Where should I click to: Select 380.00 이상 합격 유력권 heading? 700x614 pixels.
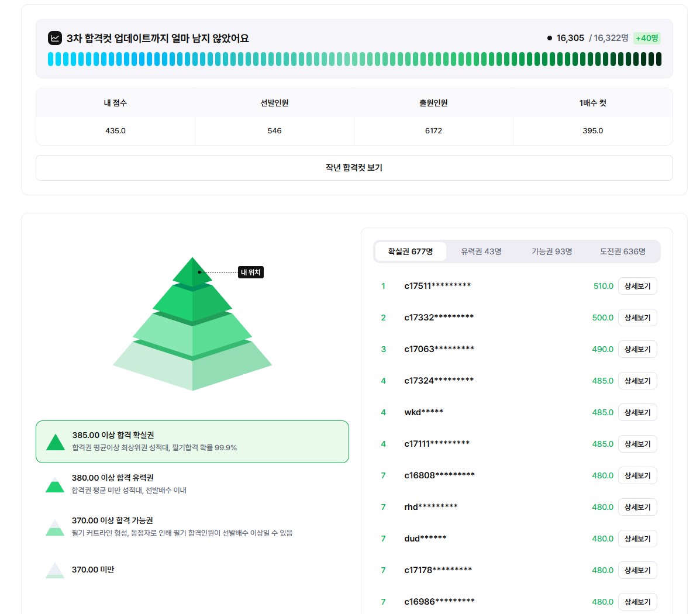pyautogui.click(x=112, y=478)
